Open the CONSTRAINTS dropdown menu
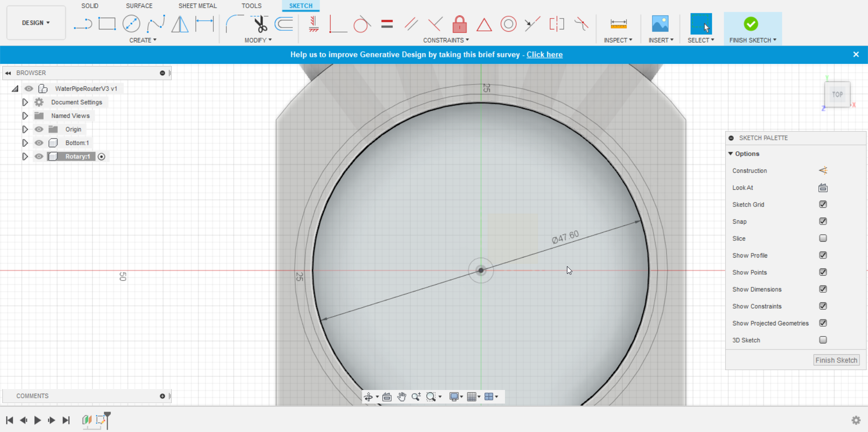The width and height of the screenshot is (868, 432). (446, 40)
